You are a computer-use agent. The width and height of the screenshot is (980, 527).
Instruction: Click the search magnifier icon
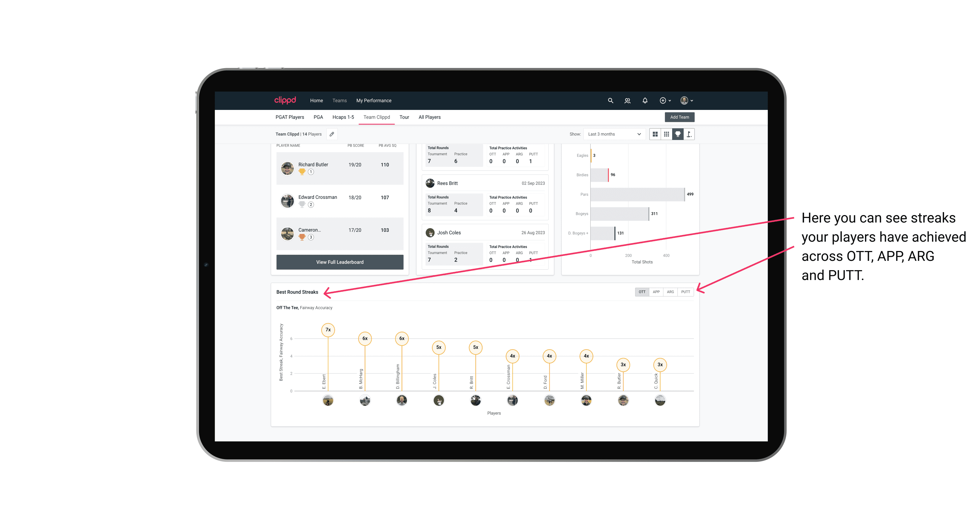pyautogui.click(x=610, y=101)
